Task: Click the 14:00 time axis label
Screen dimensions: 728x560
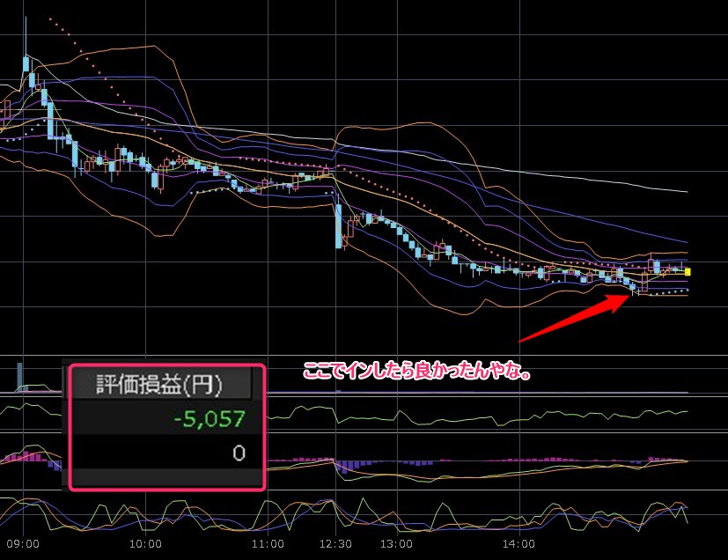Action: [518, 544]
